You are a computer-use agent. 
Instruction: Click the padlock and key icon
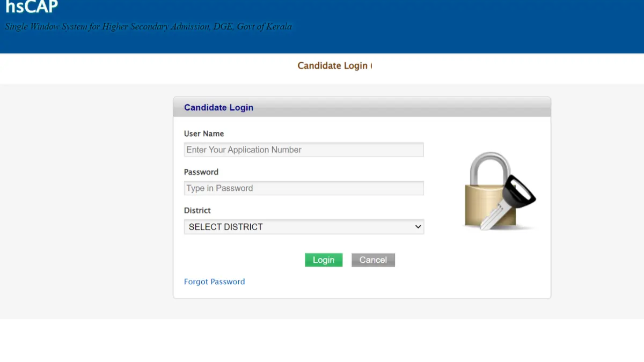(x=500, y=191)
